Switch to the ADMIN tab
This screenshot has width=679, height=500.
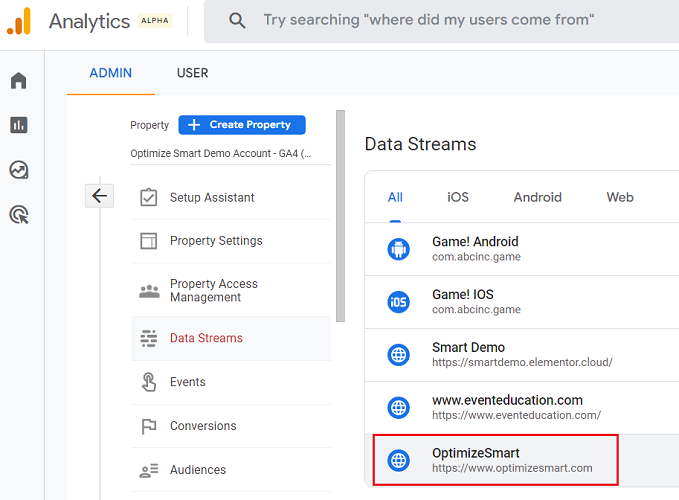110,73
